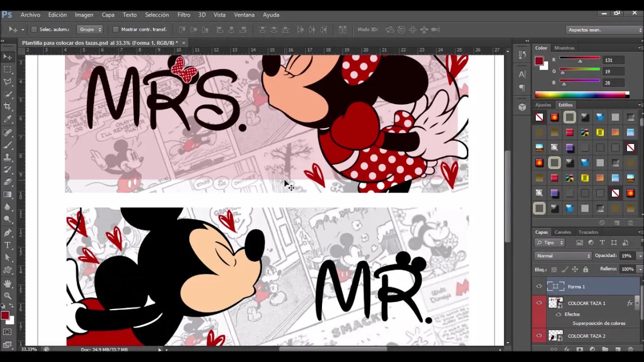Toggle Quick Mask mode icon

coord(8,332)
